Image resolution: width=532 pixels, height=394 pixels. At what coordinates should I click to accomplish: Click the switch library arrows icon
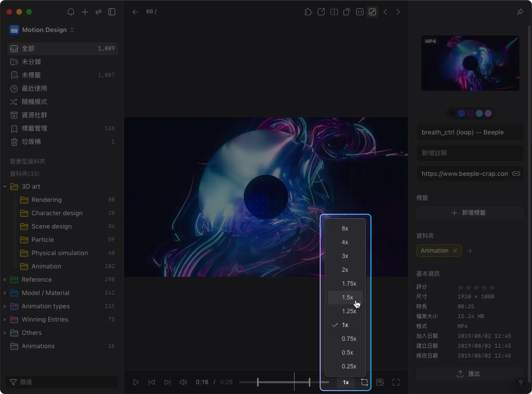(98, 12)
